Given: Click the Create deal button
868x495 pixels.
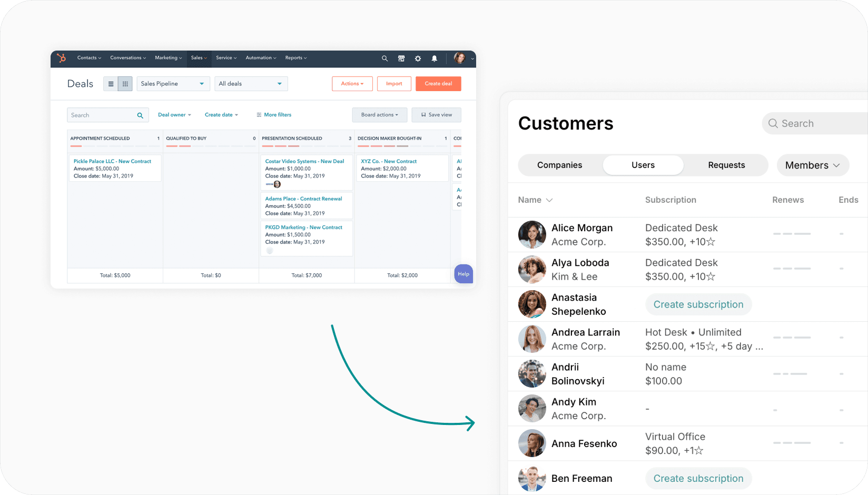Looking at the screenshot, I should tap(438, 83).
